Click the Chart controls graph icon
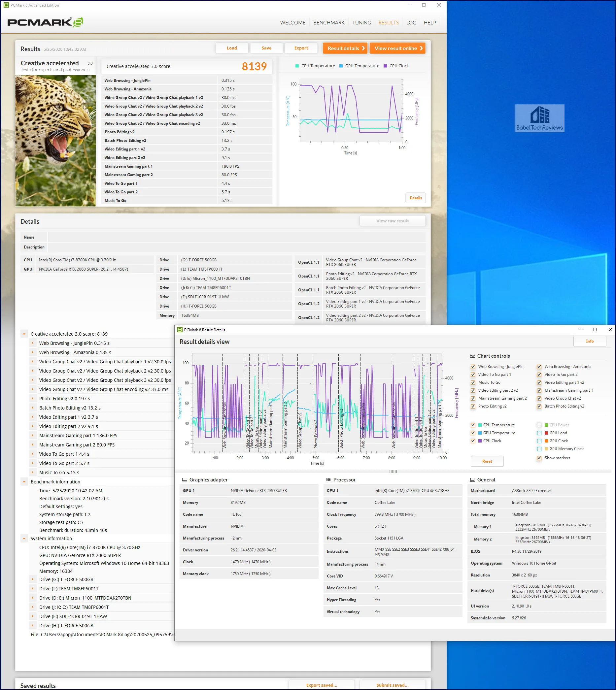The image size is (616, 690). click(472, 356)
